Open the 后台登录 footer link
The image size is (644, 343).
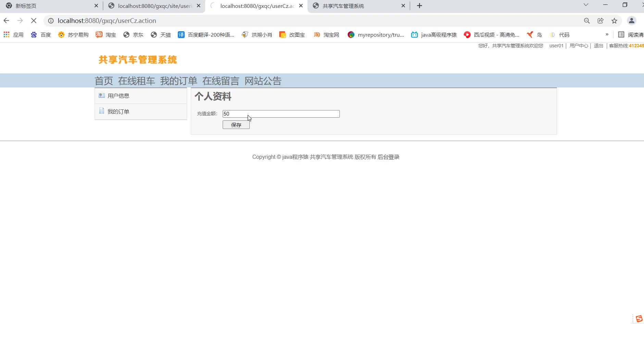pyautogui.click(x=388, y=157)
